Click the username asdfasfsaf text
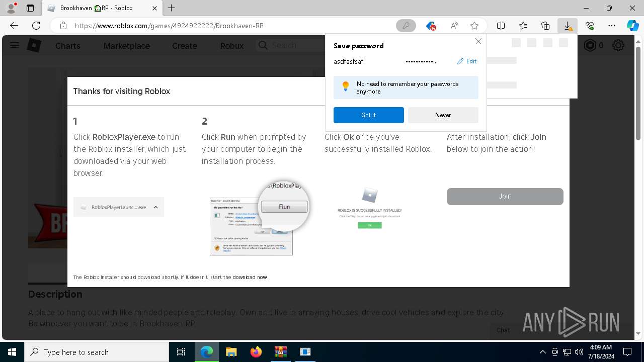The image size is (644, 362). tap(349, 61)
